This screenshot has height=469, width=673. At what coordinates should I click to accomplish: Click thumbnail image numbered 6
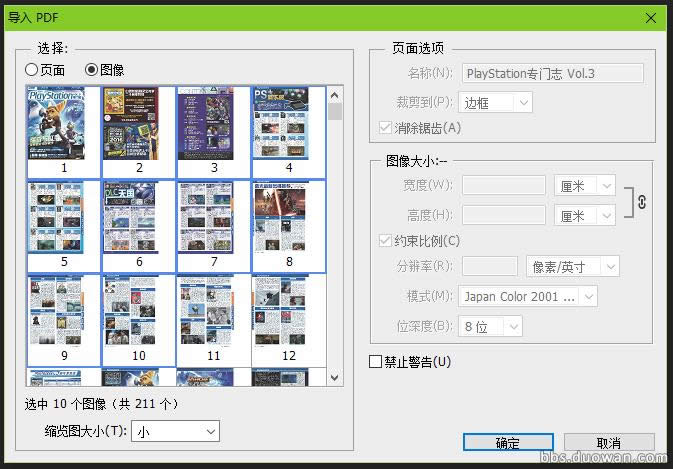(x=139, y=219)
